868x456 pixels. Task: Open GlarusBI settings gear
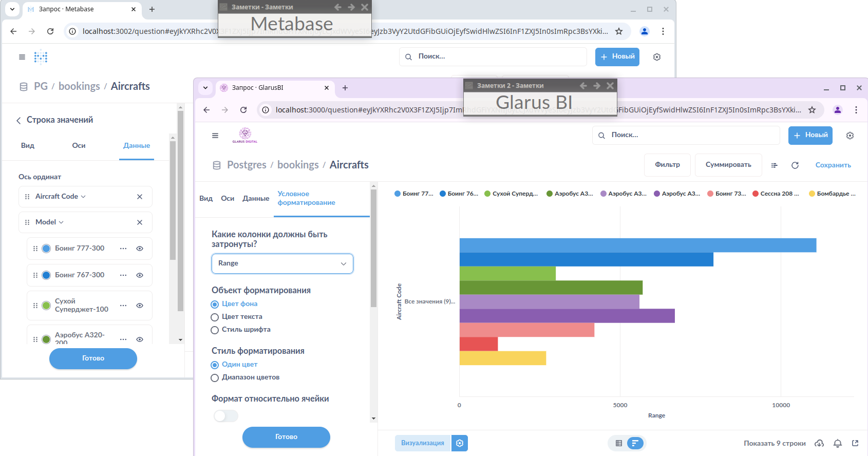point(850,136)
